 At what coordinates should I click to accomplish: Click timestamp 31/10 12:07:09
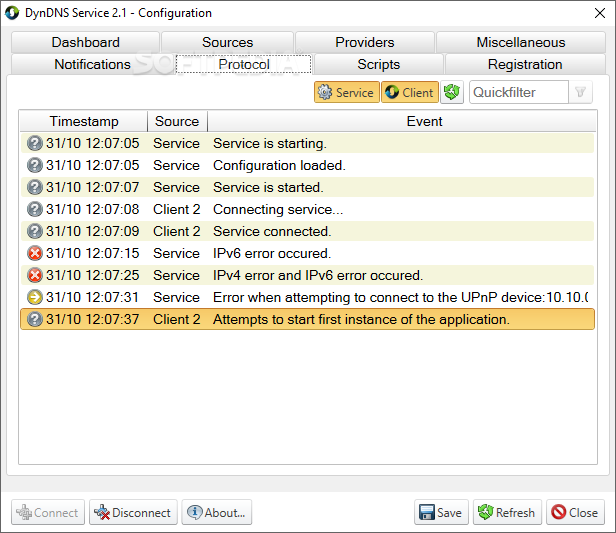(93, 231)
